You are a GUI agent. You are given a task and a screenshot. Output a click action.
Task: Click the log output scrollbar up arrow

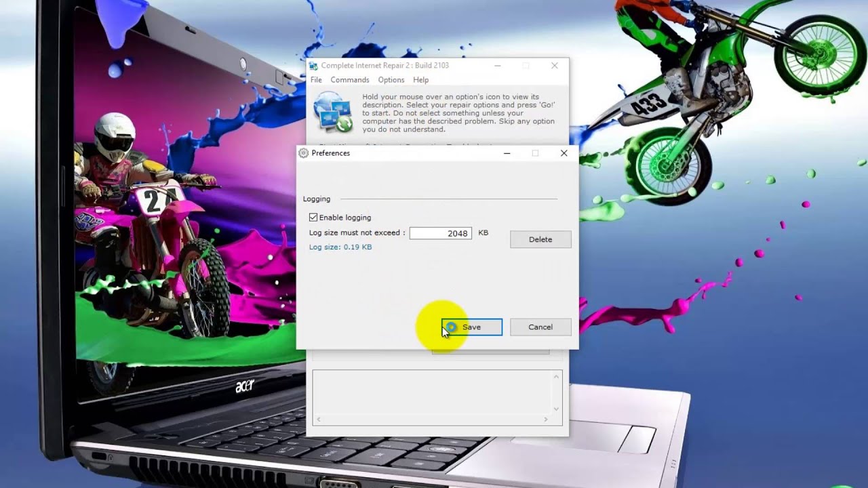(557, 377)
